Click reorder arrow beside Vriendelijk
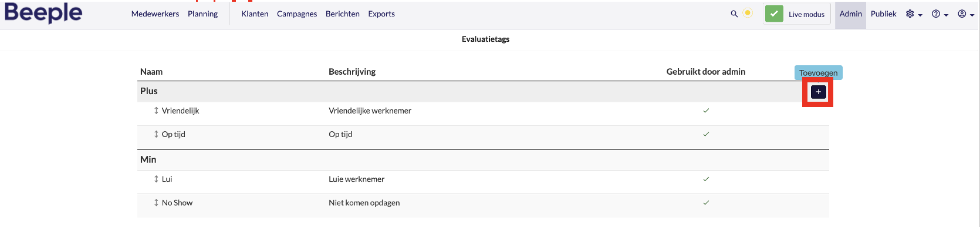 156,111
